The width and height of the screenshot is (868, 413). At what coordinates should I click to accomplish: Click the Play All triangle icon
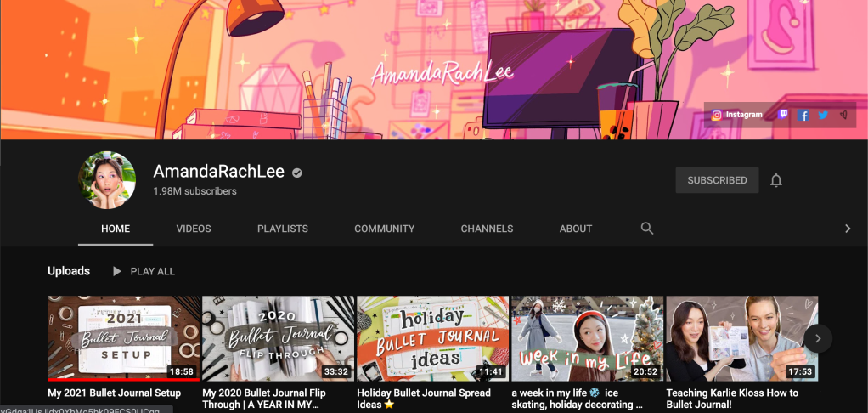pyautogui.click(x=117, y=271)
